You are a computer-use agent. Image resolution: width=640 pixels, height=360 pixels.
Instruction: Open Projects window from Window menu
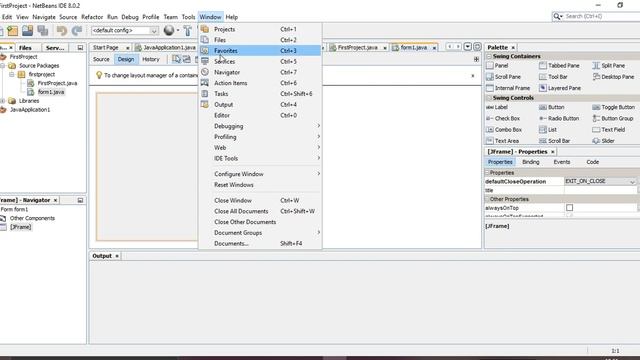(260, 29)
